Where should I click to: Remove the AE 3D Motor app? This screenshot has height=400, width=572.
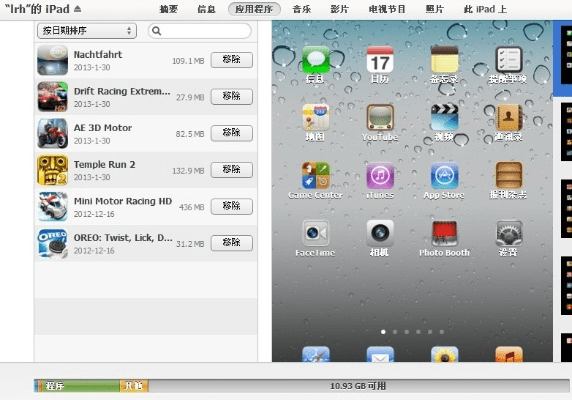click(232, 133)
